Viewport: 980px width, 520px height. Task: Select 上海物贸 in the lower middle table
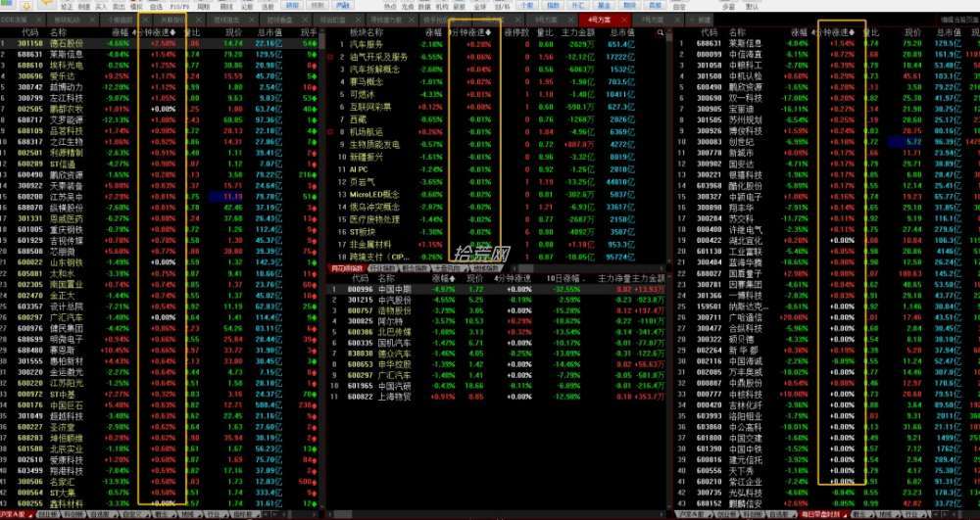[x=497, y=397]
